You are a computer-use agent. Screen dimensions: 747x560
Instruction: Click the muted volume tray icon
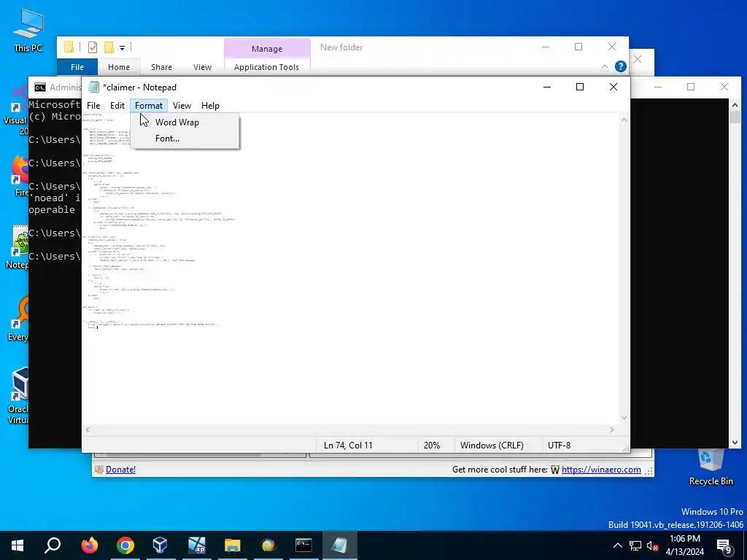pos(653,545)
